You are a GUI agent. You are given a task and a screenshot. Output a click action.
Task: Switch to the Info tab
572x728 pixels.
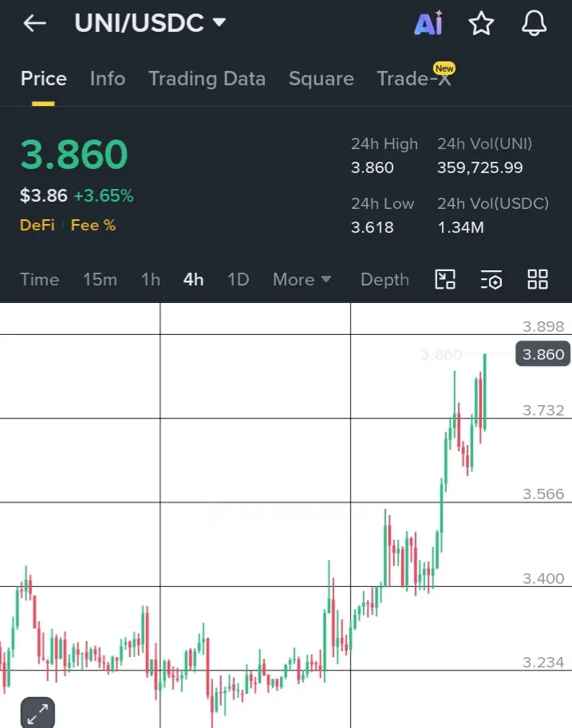pyautogui.click(x=108, y=78)
